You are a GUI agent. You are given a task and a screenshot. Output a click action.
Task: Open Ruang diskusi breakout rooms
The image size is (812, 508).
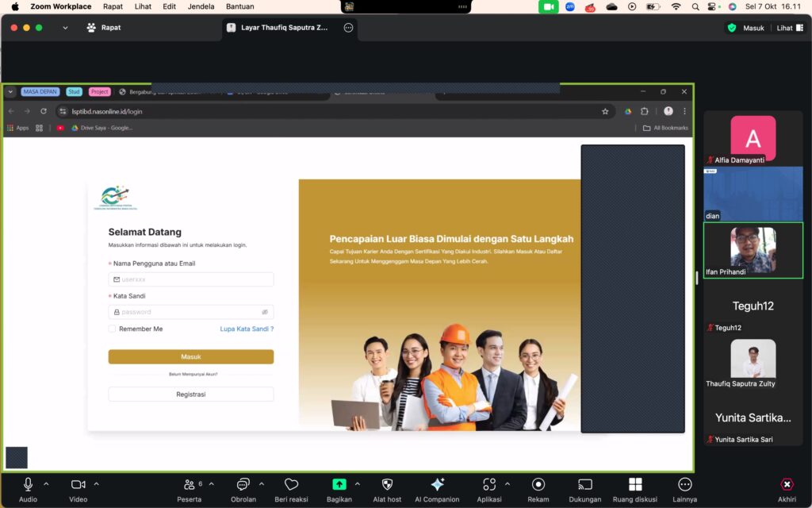[635, 485]
